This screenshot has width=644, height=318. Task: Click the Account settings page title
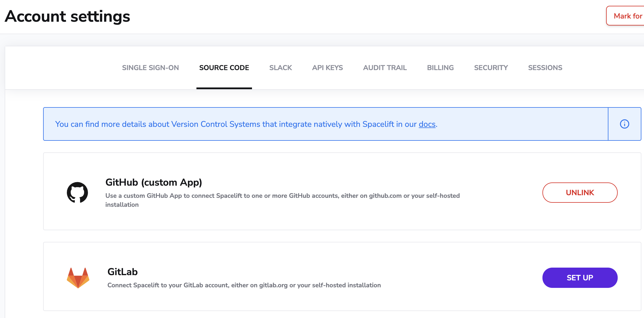(67, 17)
